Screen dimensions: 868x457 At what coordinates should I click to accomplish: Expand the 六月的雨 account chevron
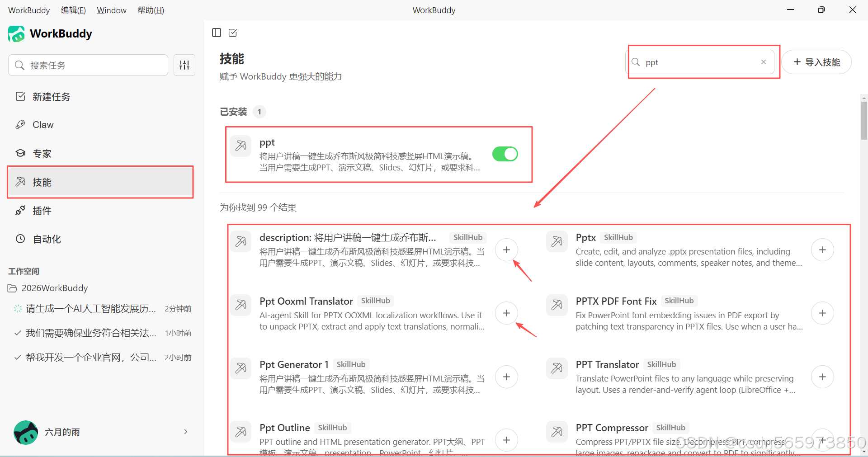pos(186,432)
